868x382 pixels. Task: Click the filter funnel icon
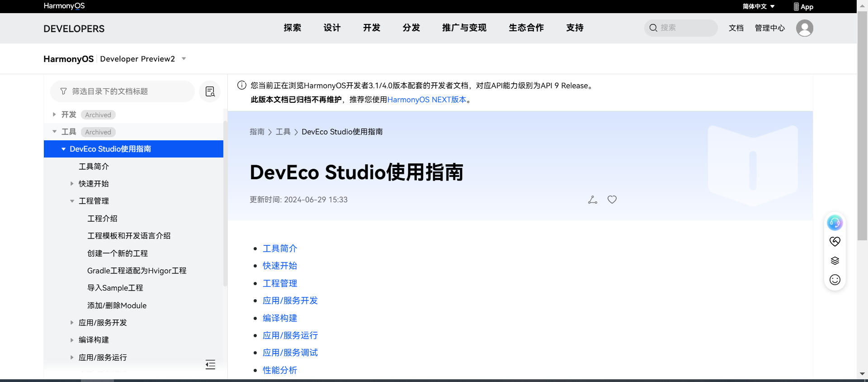pyautogui.click(x=63, y=91)
